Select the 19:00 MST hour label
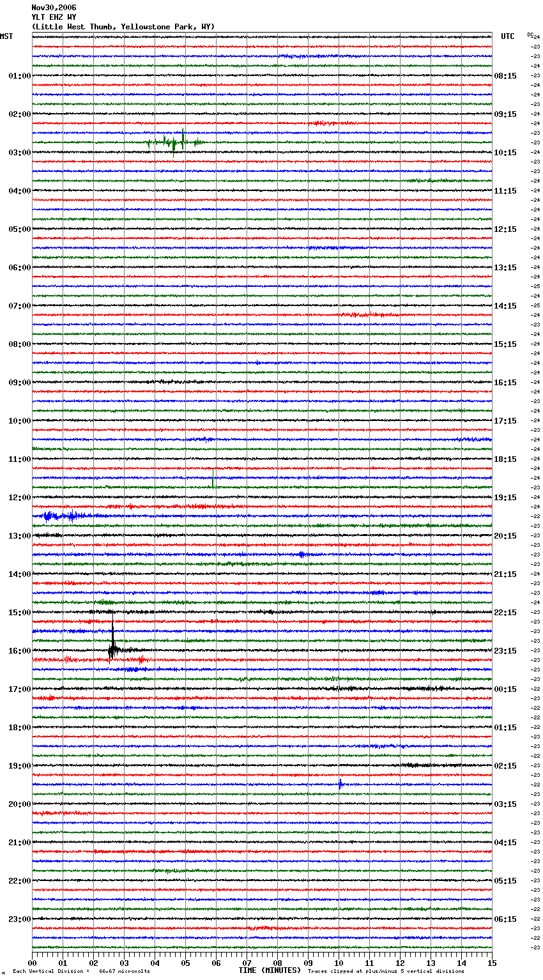The image size is (543, 980). (x=19, y=766)
